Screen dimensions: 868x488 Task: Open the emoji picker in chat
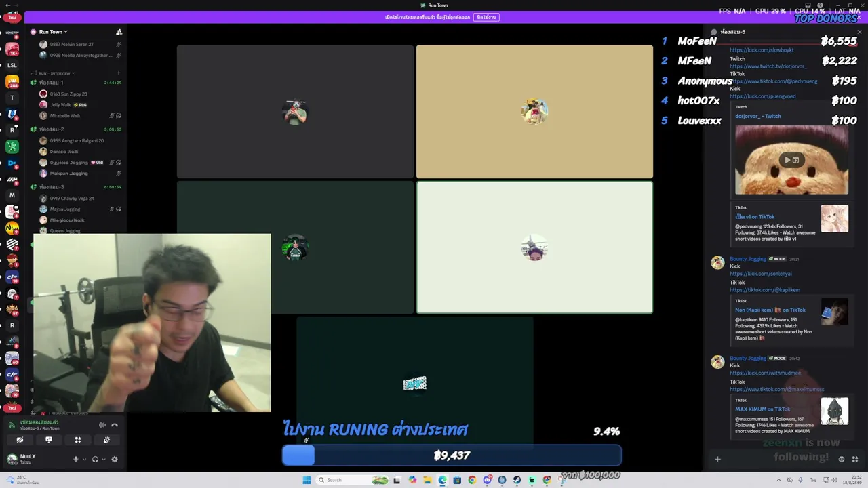tap(842, 459)
